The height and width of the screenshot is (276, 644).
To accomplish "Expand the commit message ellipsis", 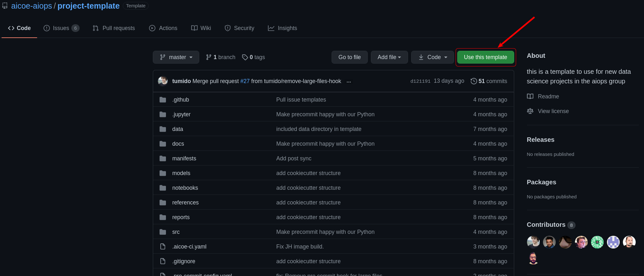I will 349,81.
